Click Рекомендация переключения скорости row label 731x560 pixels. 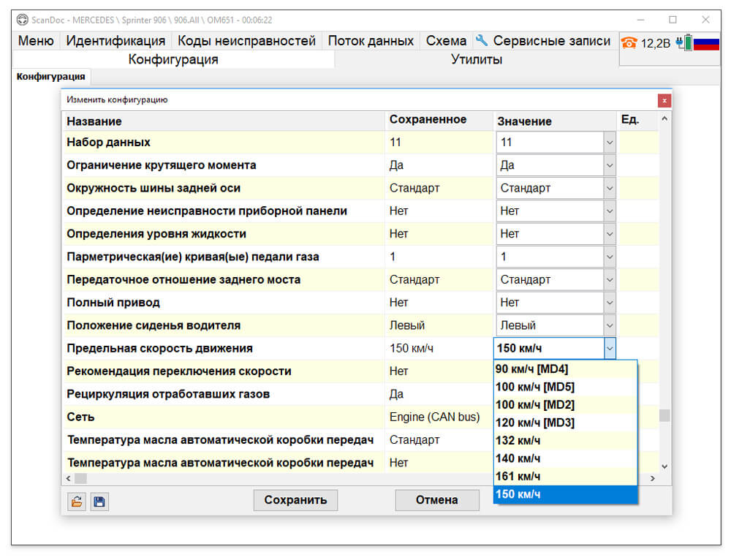[179, 371]
